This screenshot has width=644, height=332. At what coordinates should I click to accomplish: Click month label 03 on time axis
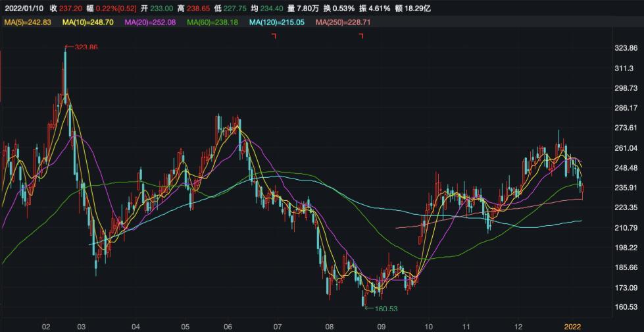[80, 327]
